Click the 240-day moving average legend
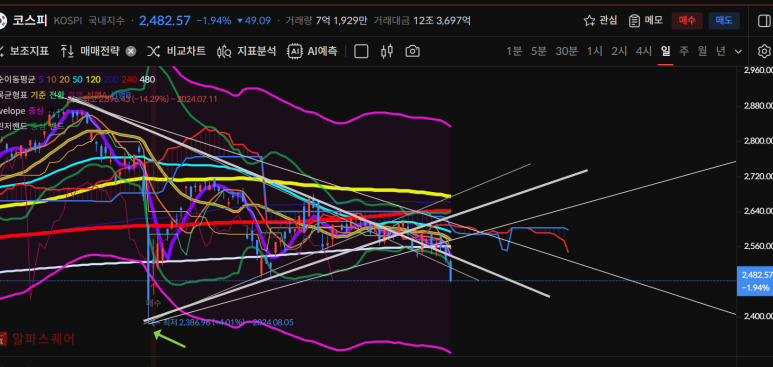 [x=129, y=79]
